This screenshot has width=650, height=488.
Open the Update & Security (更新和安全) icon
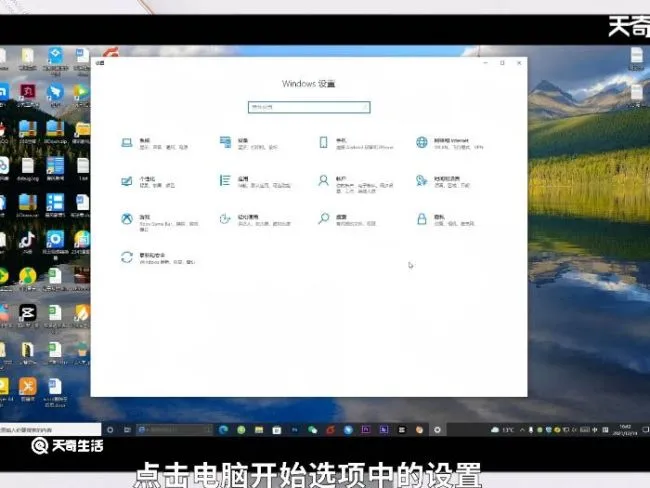click(x=127, y=257)
